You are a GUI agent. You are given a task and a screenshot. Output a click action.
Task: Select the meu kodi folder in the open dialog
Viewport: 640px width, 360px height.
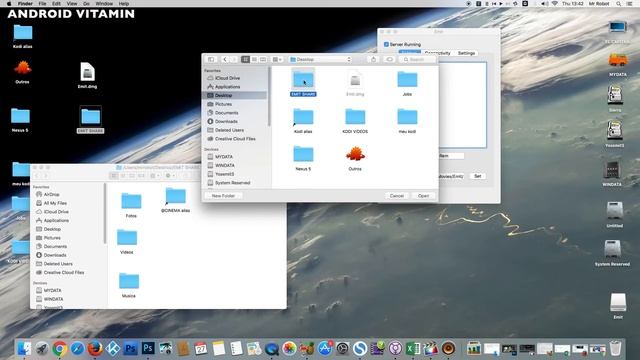coord(407,120)
